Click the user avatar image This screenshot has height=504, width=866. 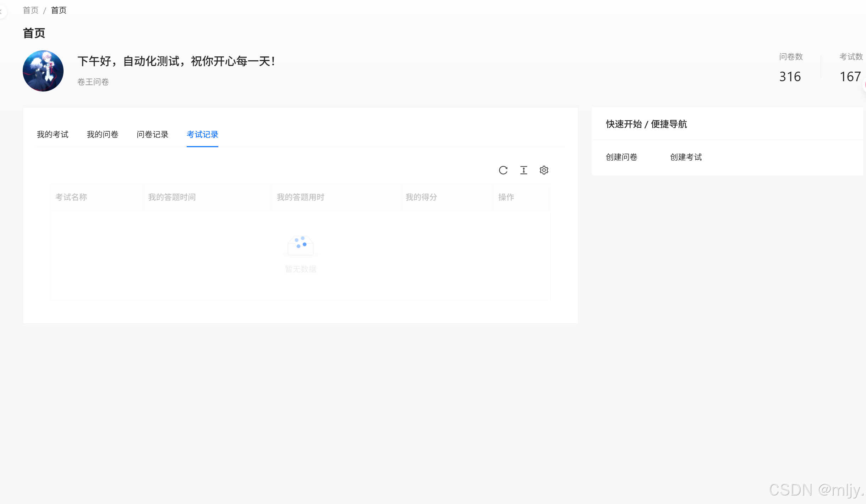pyautogui.click(x=43, y=71)
